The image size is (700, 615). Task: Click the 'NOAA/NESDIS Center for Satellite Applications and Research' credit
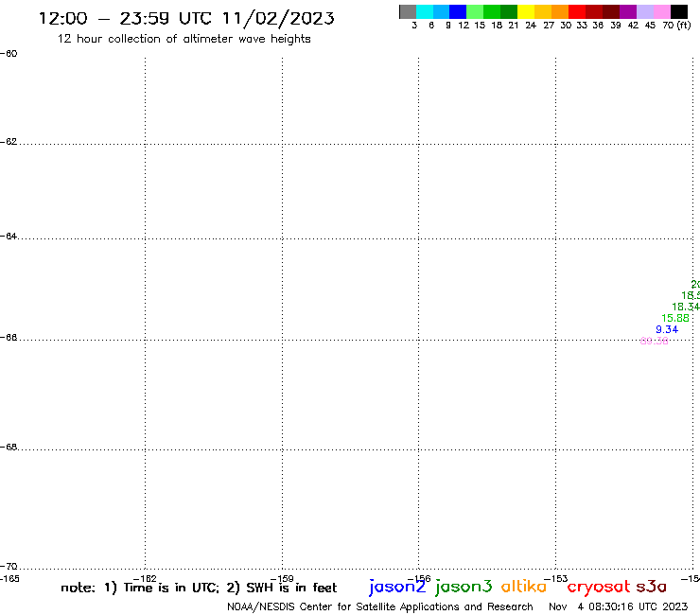[380, 607]
